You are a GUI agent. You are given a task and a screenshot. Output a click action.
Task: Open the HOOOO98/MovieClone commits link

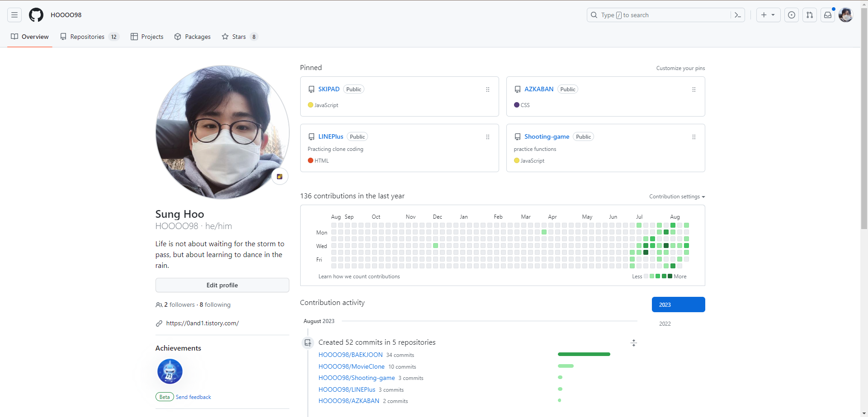click(x=352, y=367)
